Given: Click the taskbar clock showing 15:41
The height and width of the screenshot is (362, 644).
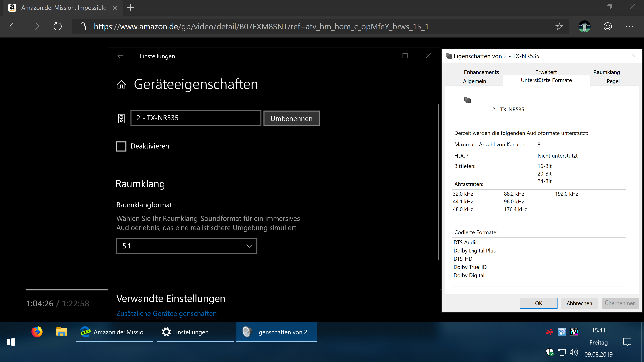Looking at the screenshot, I should tap(598, 330).
